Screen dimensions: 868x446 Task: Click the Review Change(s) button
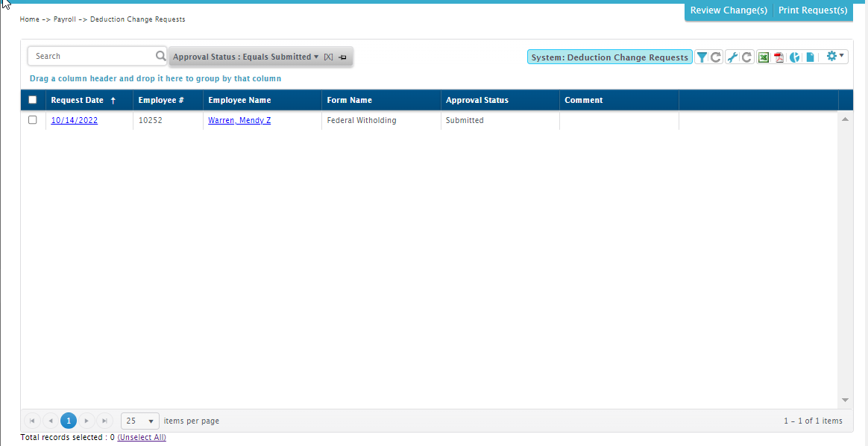coord(729,10)
